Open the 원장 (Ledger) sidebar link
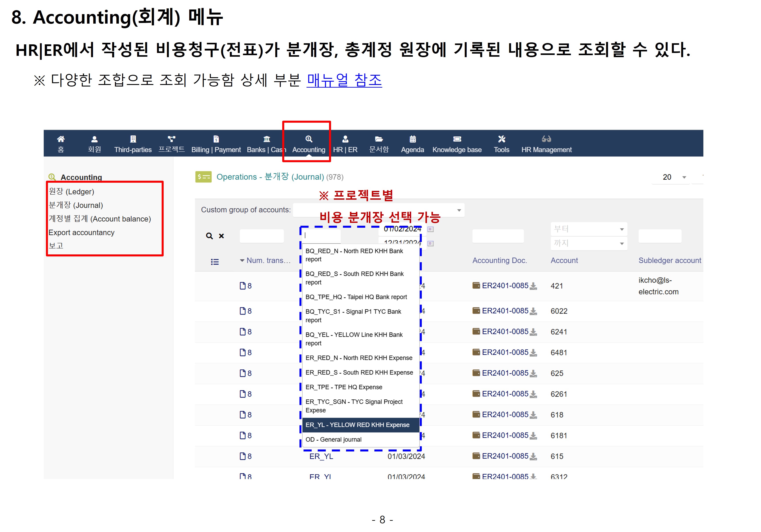 [x=72, y=192]
